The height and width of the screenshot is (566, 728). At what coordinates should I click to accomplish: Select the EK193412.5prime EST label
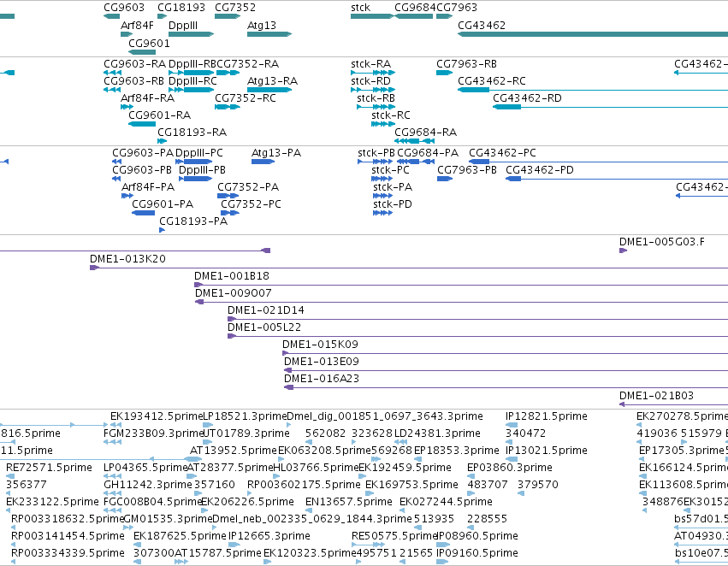tap(157, 416)
